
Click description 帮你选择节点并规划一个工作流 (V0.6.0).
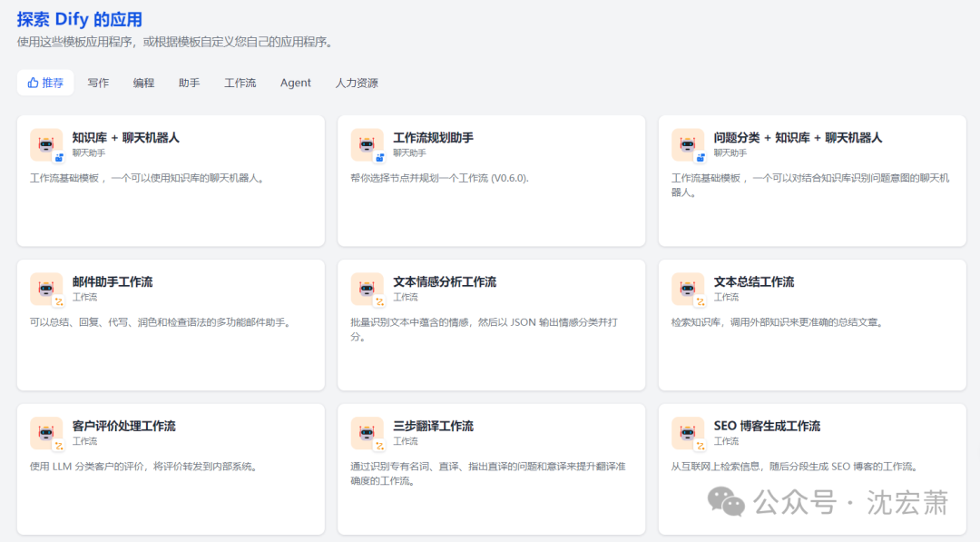coord(439,178)
